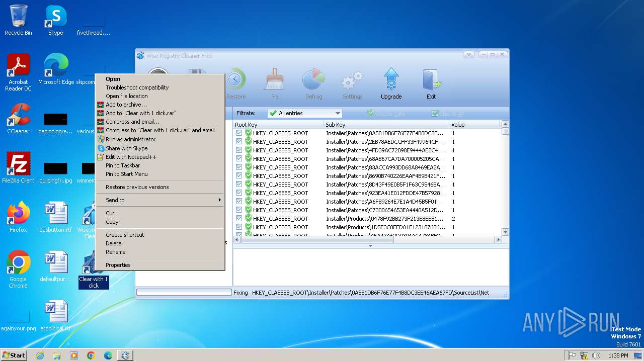Select the etpolitical.rtf file icon
This screenshot has height=362, width=644.
pos(56,316)
